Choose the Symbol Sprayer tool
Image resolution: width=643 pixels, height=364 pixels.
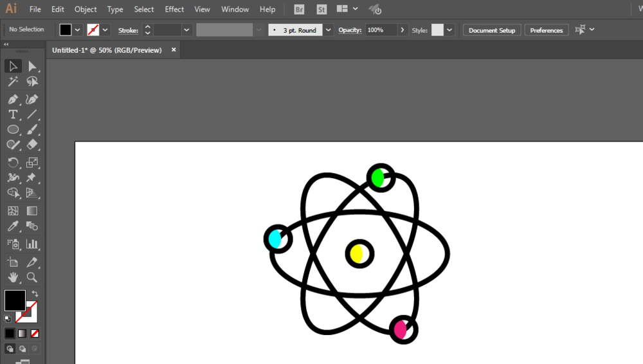point(13,244)
